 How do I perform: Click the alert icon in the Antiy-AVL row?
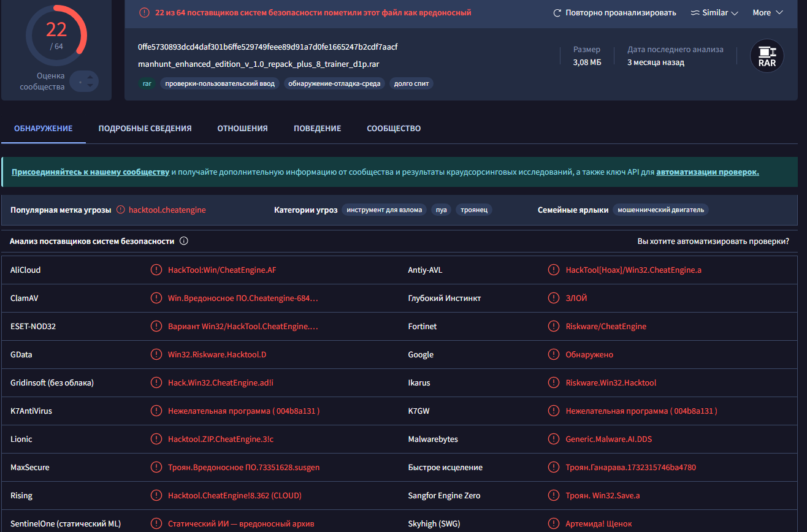(x=554, y=270)
